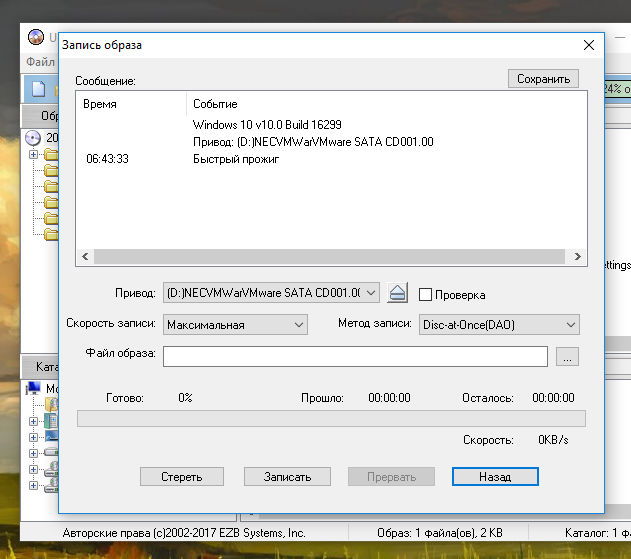Select the Быстрый прожиг log row
The height and width of the screenshot is (559, 631).
pyautogui.click(x=236, y=159)
